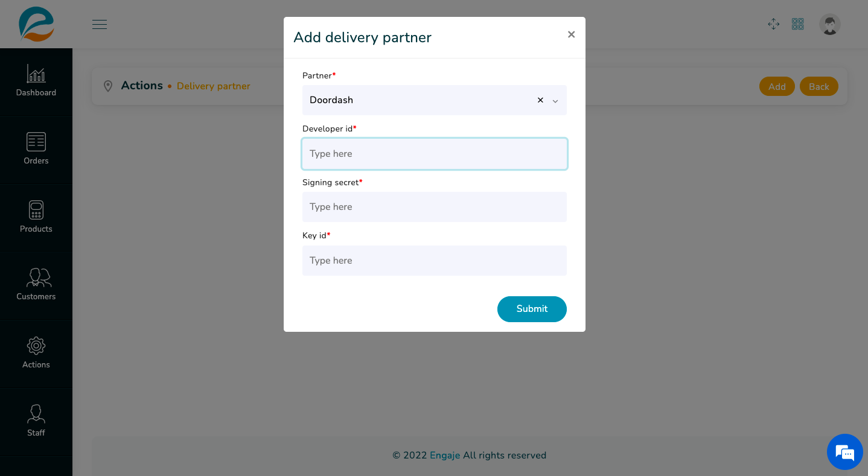Toggle the hamburger sidebar menu

pos(100,24)
